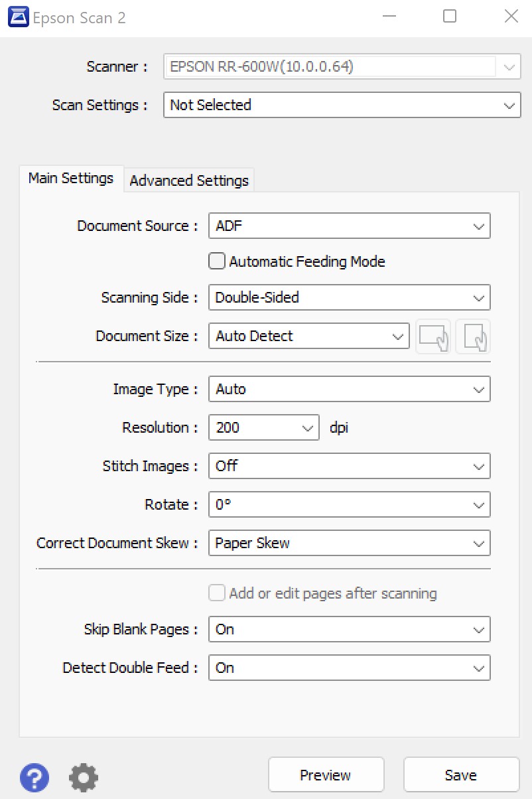Viewport: 532px width, 799px height.
Task: Open the help question mark icon
Action: [x=34, y=776]
